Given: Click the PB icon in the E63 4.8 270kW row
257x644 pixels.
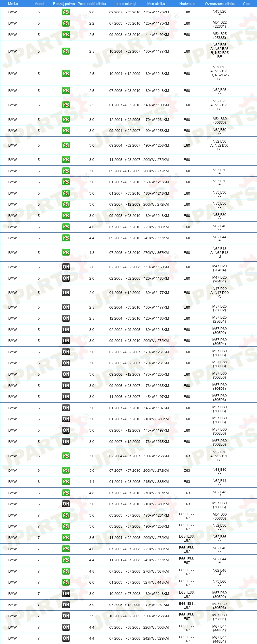Looking at the screenshot, I should (66, 493).
